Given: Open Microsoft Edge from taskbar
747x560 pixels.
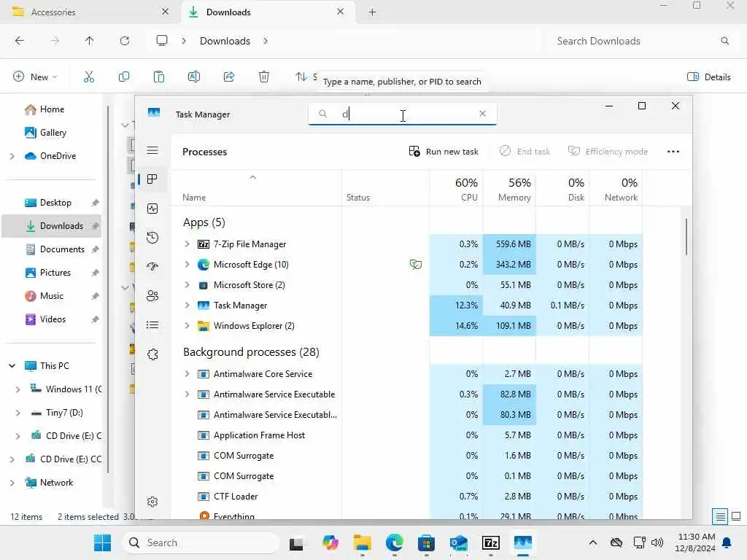Looking at the screenshot, I should coord(395,542).
